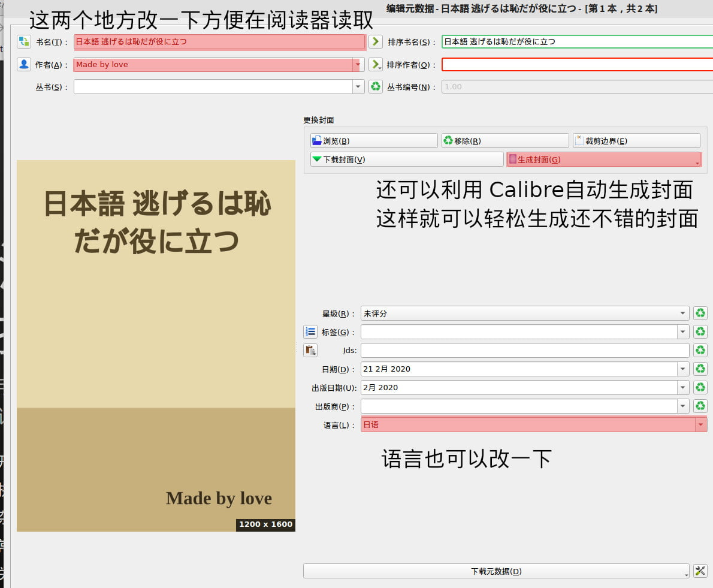
Task: Expand the 出版日期 date dropdown
Action: (682, 387)
